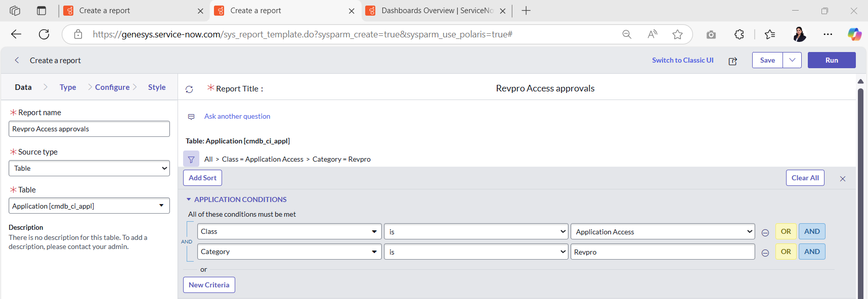Click the Add Sort button
The height and width of the screenshot is (299, 868).
pyautogui.click(x=202, y=178)
